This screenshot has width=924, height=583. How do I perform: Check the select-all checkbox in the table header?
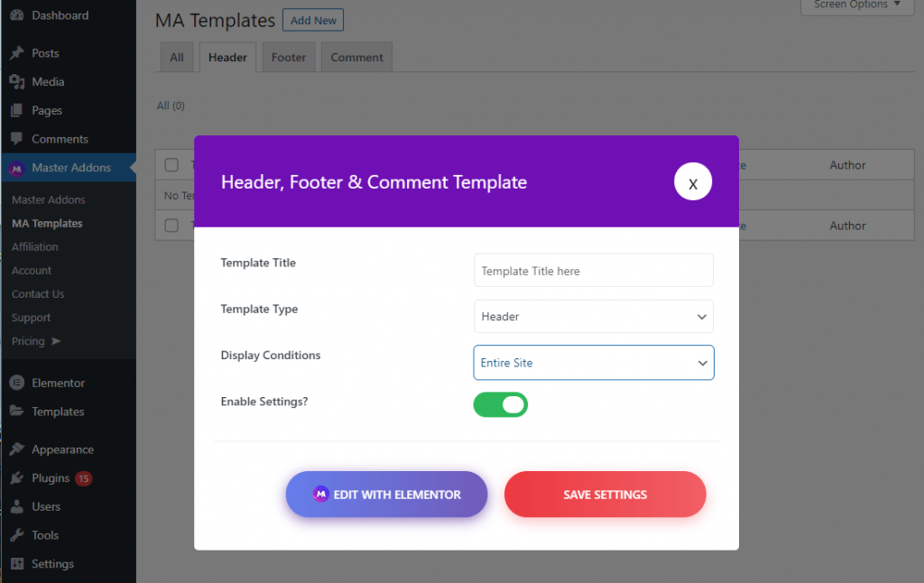tap(170, 164)
